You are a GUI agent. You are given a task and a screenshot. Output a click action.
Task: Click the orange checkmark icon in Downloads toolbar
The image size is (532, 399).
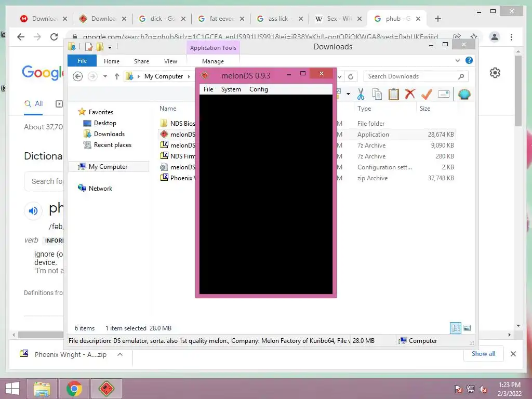coord(427,94)
